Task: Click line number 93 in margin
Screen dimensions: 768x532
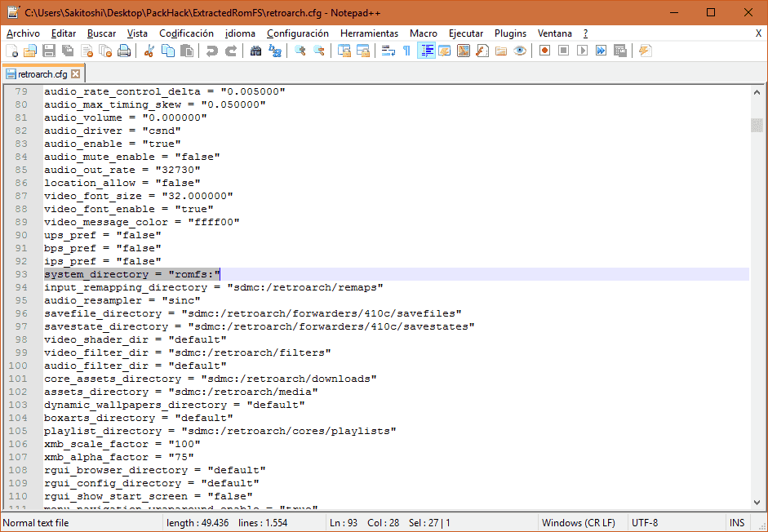Action: pos(21,274)
